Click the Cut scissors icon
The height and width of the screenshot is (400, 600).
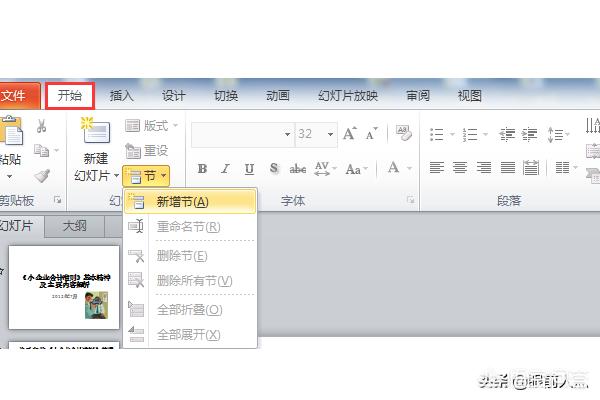pyautogui.click(x=42, y=127)
